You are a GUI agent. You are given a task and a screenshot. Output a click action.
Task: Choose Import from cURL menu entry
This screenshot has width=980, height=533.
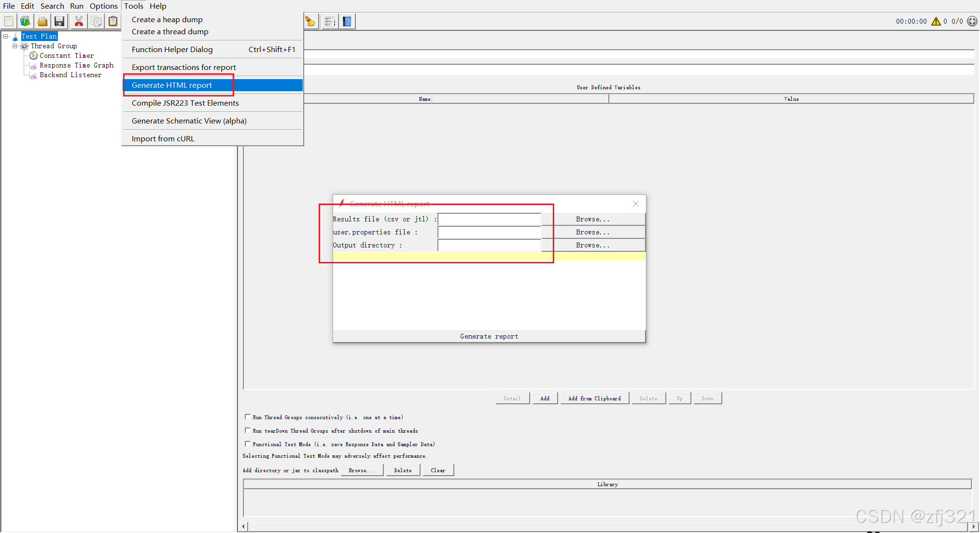pos(163,138)
